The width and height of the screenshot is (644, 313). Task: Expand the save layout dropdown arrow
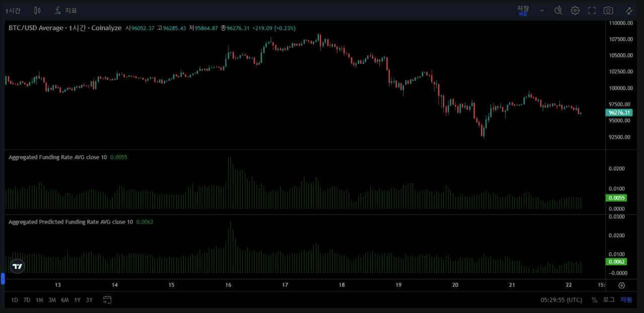(x=542, y=11)
